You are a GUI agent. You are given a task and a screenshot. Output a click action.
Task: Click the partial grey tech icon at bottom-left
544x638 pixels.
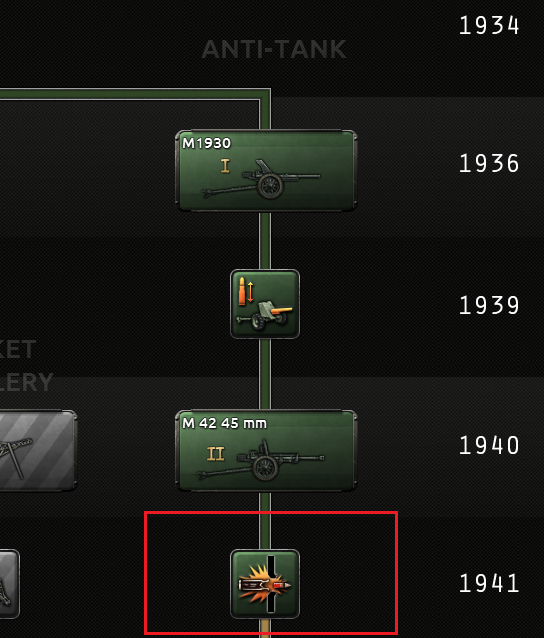point(9,584)
